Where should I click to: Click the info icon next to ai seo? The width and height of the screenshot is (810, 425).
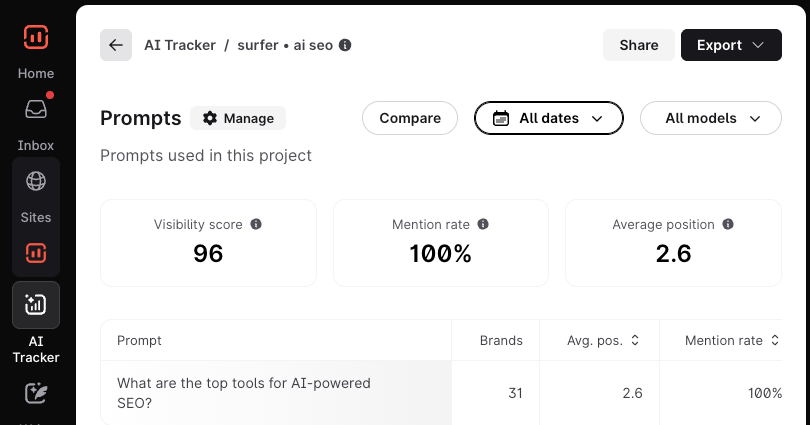[345, 45]
